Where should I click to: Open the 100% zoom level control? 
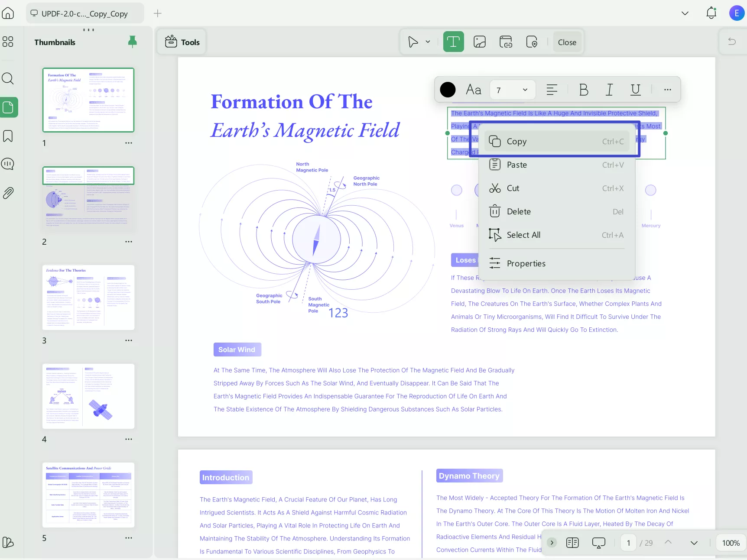(x=731, y=543)
